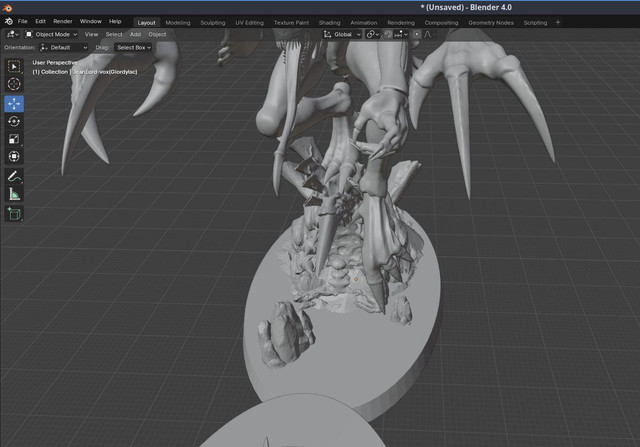
Task: Toggle proportional editing
Action: [416, 34]
